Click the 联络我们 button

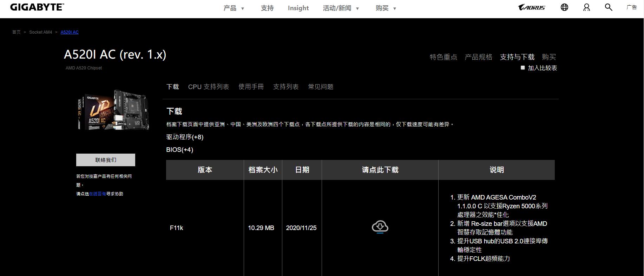tap(106, 160)
